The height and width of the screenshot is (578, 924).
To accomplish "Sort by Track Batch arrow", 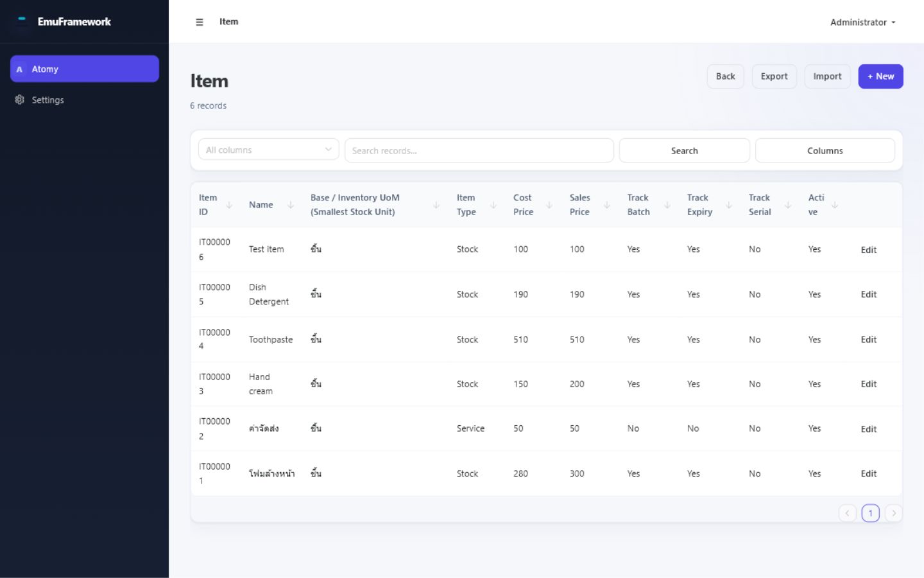I will [x=667, y=205].
